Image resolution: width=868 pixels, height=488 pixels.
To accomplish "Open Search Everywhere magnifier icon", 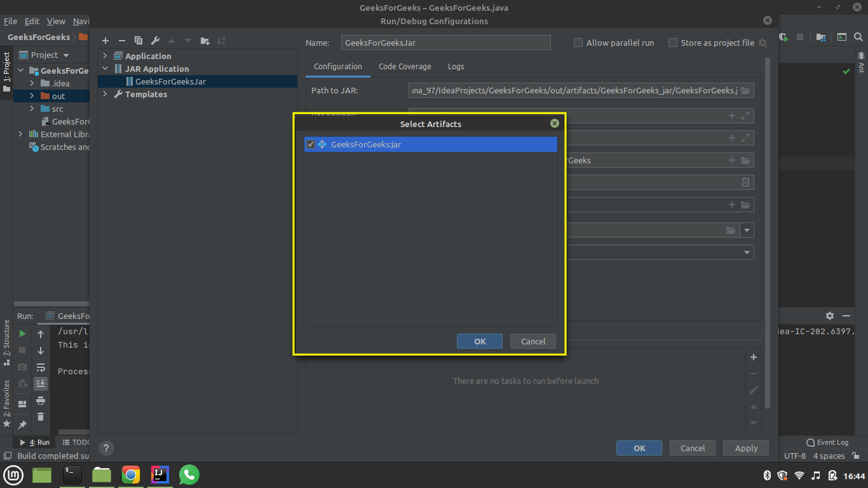I will pyautogui.click(x=858, y=37).
